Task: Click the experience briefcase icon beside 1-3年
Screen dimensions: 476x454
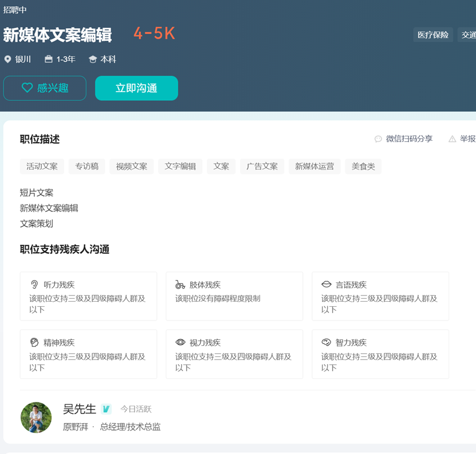Action: click(x=49, y=60)
